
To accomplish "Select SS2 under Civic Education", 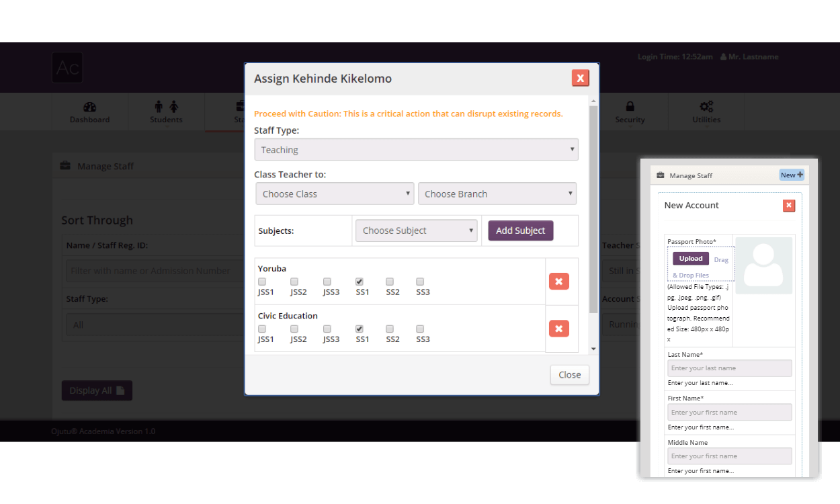I will click(x=390, y=329).
